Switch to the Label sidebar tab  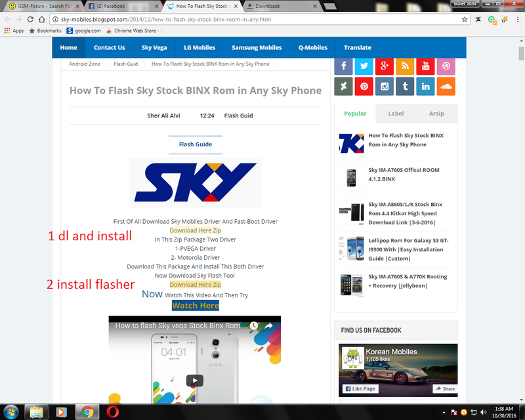point(396,114)
